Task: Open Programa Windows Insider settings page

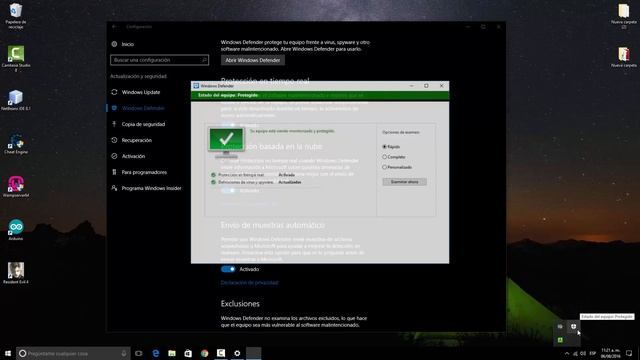Action: pos(151,188)
